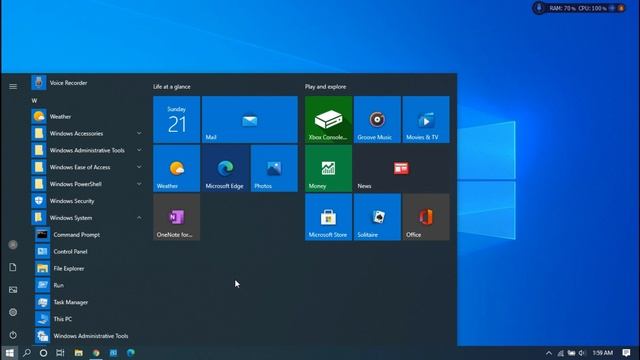Open the Photos tile
This screenshot has width=640, height=360.
point(274,168)
